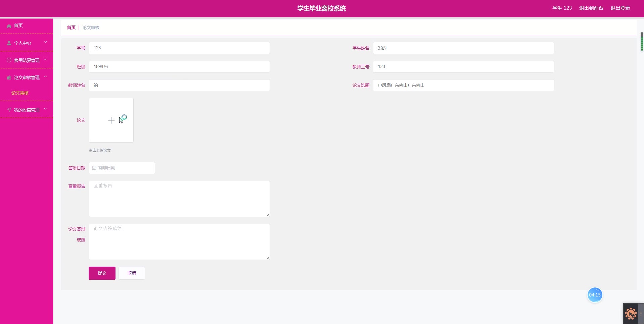Click the 学生毕业离校系统 title

tap(322, 8)
